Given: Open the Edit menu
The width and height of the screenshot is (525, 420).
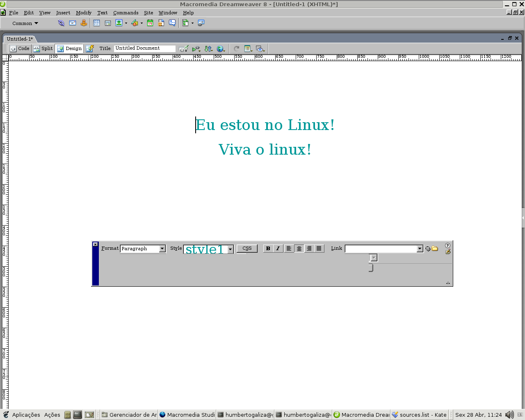Looking at the screenshot, I should click(29, 13).
